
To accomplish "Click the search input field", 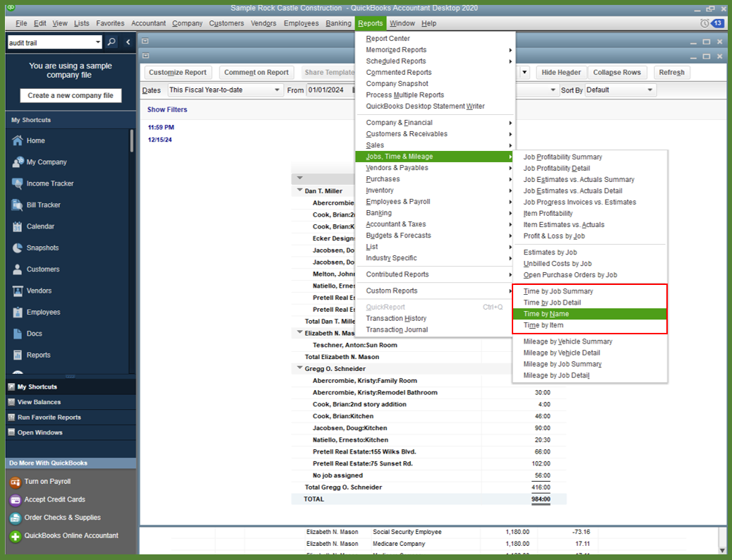I will coord(51,42).
